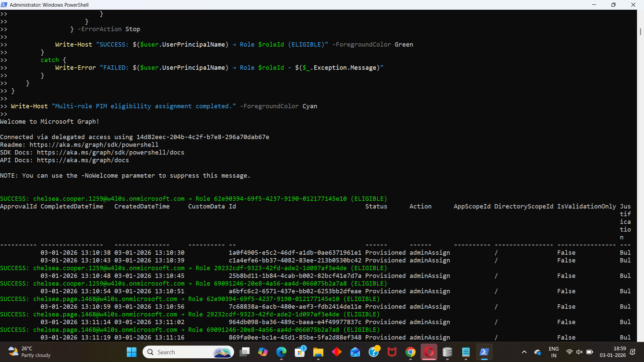Open the Google Chrome taskbar icon
The image size is (644, 362).
[x=411, y=352]
